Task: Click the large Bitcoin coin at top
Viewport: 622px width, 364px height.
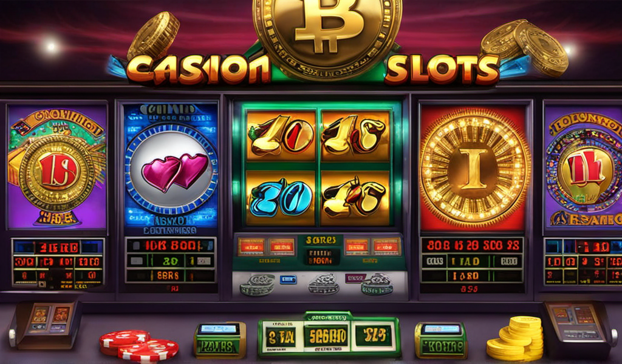Action: tap(327, 36)
